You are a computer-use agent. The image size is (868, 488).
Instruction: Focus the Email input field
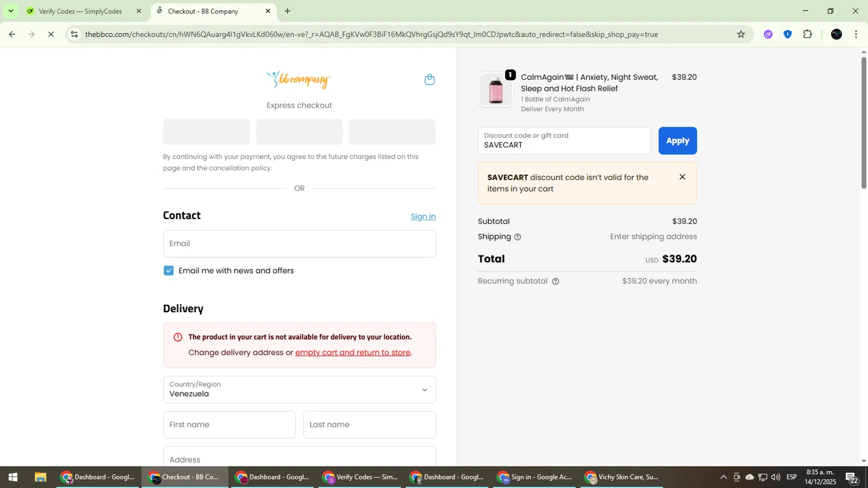pos(299,243)
